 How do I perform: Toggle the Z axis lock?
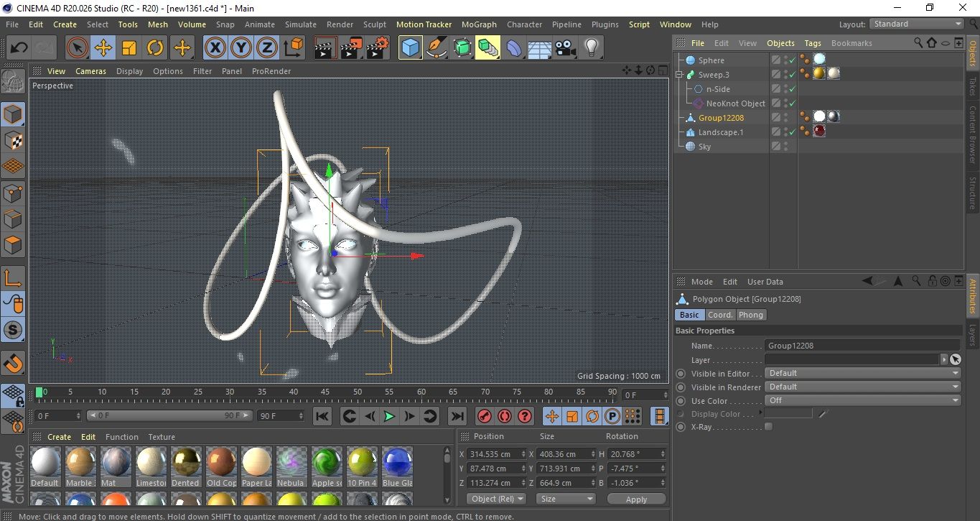267,48
